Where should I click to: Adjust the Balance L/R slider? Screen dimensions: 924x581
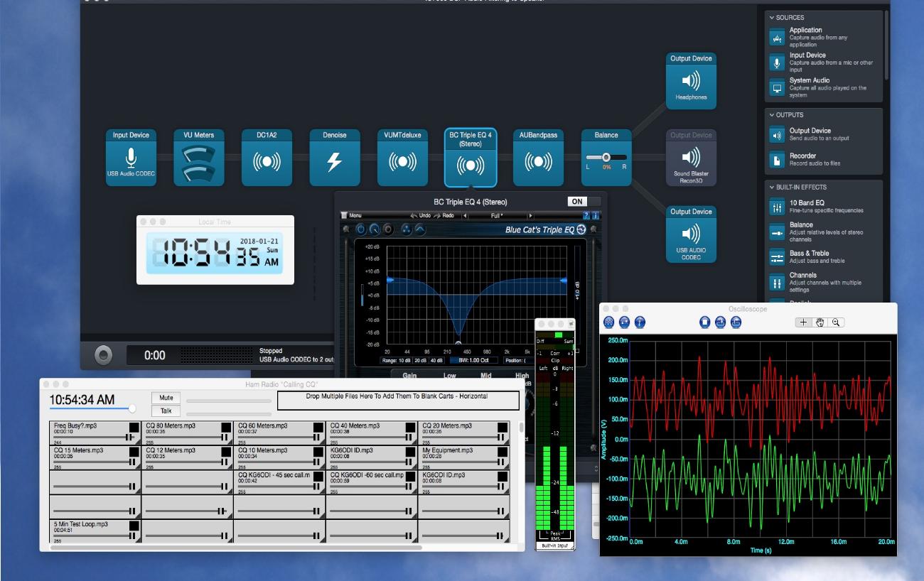606,158
